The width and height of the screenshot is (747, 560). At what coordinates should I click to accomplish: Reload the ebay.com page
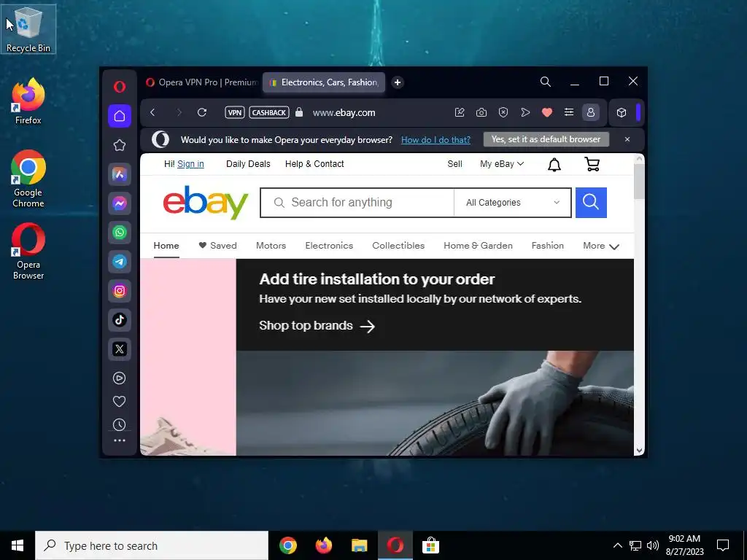point(202,112)
